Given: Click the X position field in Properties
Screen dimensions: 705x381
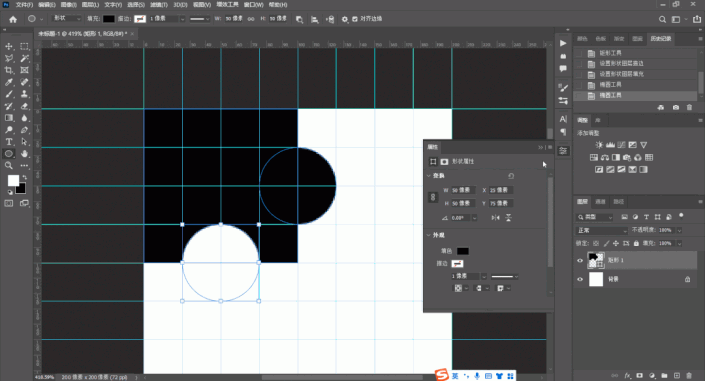Looking at the screenshot, I should (x=501, y=190).
